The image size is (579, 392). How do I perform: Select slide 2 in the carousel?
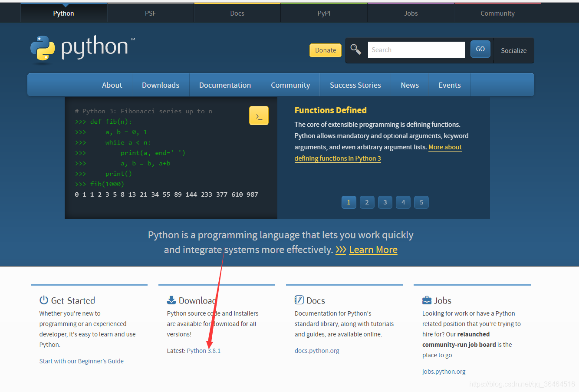[367, 202]
